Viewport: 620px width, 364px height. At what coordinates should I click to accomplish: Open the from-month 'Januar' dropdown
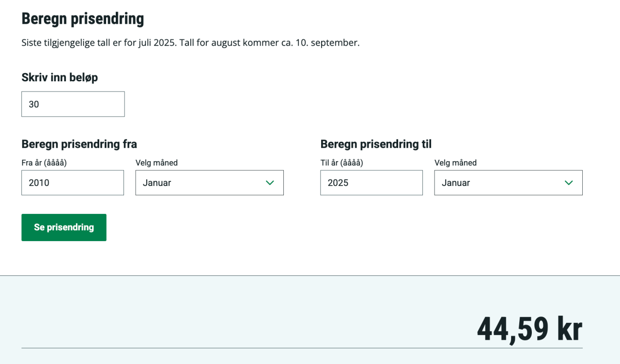(x=209, y=183)
